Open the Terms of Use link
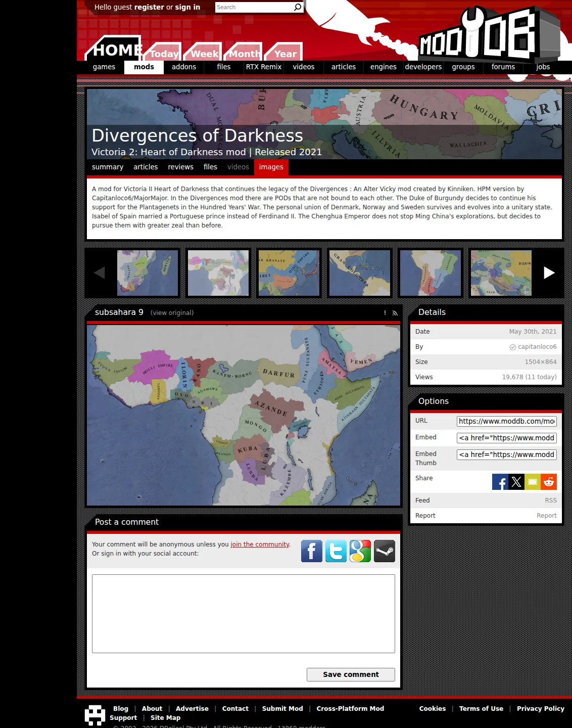 (x=481, y=709)
